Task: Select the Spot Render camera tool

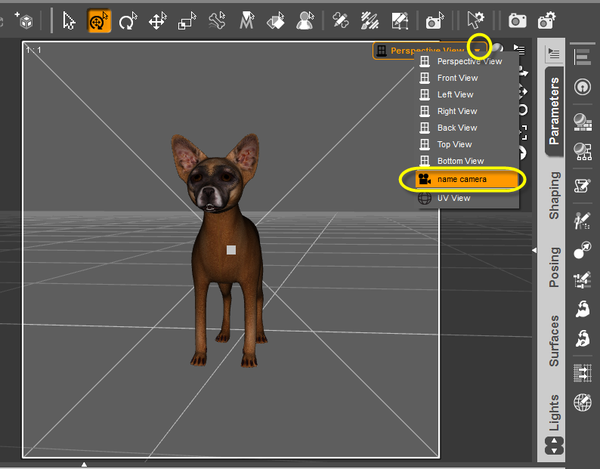Action: [x=435, y=21]
